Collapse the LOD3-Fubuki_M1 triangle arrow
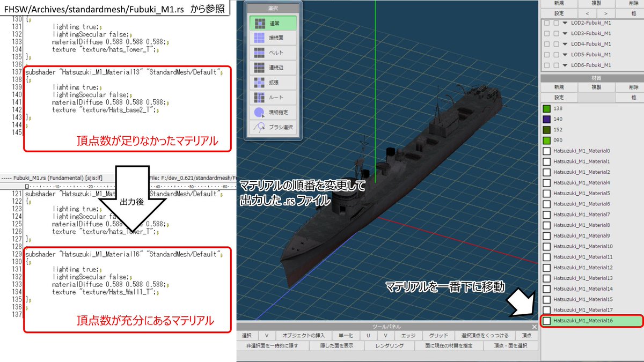 click(x=566, y=34)
